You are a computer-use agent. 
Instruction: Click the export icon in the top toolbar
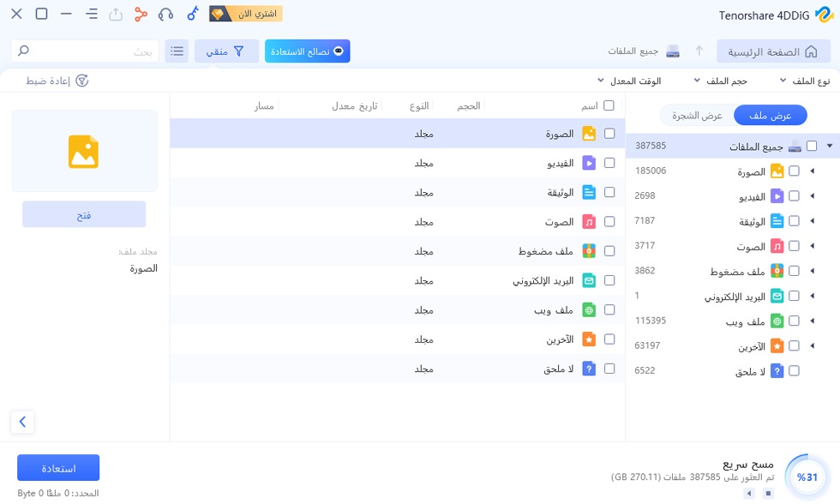[x=116, y=13]
